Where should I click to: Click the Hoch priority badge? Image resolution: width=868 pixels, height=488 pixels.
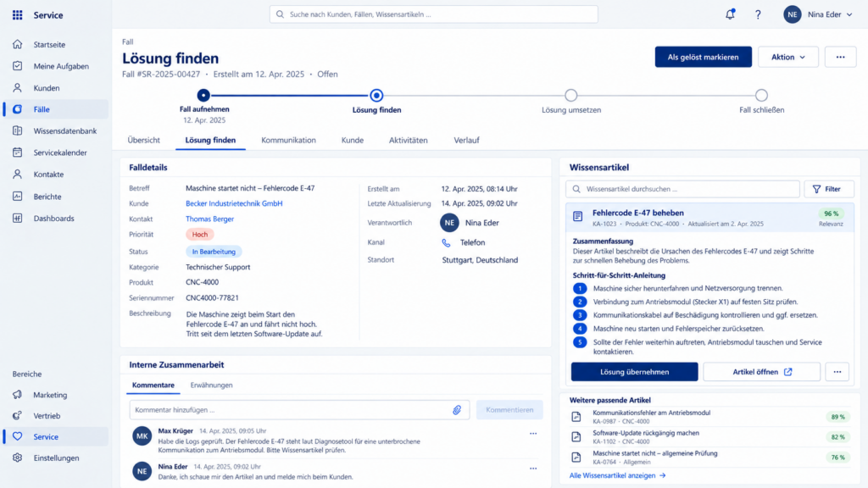pyautogui.click(x=200, y=235)
